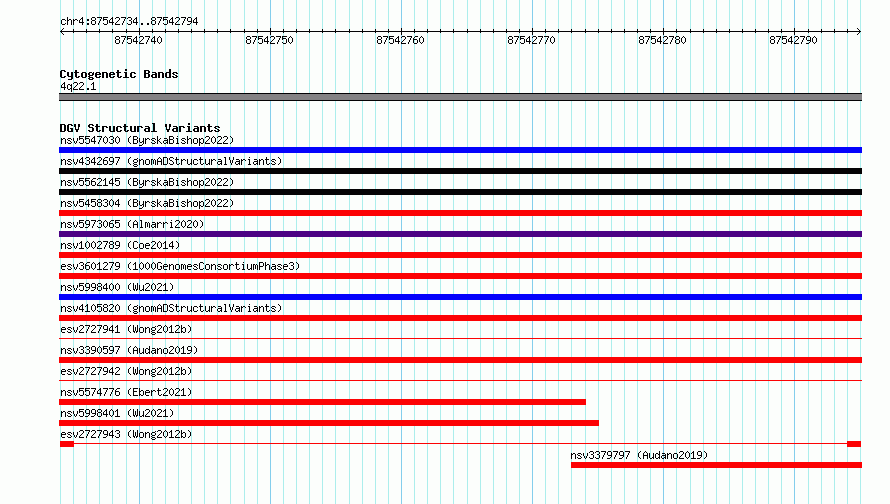This screenshot has height=504, width=890.
Task: Click esv3601279 (1000GenomesConsortiumPhase3) label
Action: (180, 266)
